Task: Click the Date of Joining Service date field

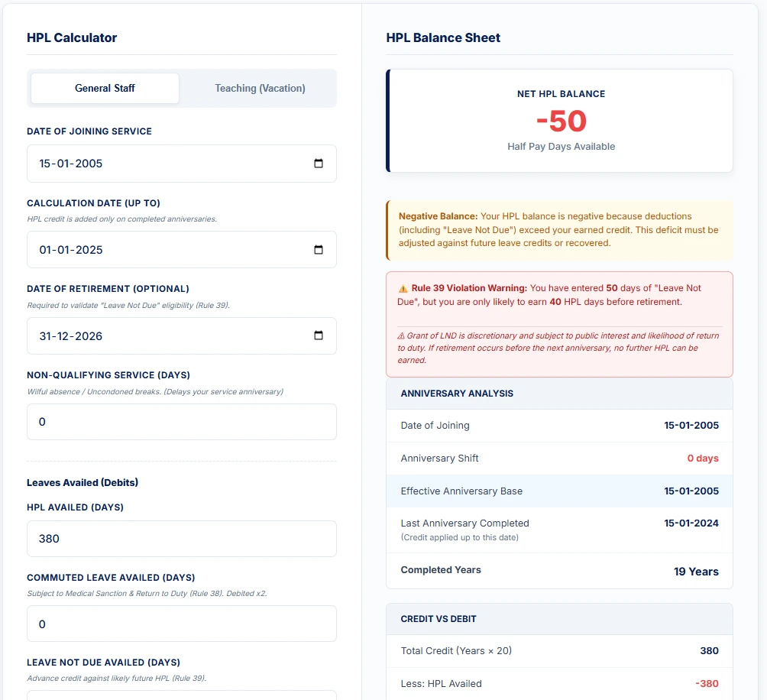Action: tap(153, 163)
